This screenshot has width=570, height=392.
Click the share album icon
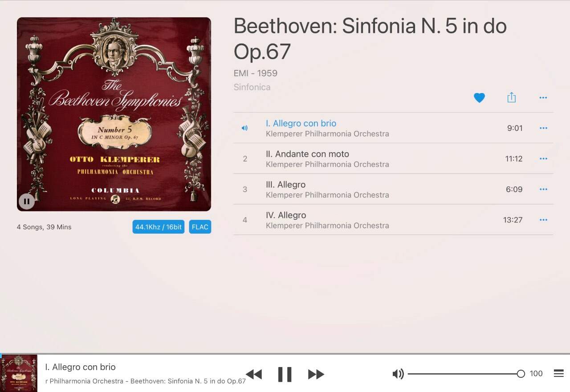pyautogui.click(x=511, y=97)
